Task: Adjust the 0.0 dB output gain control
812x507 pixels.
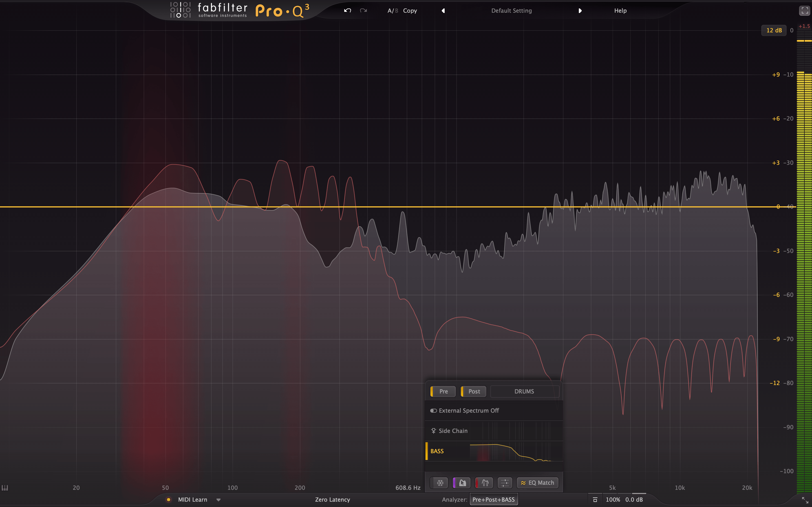Action: coord(634,500)
